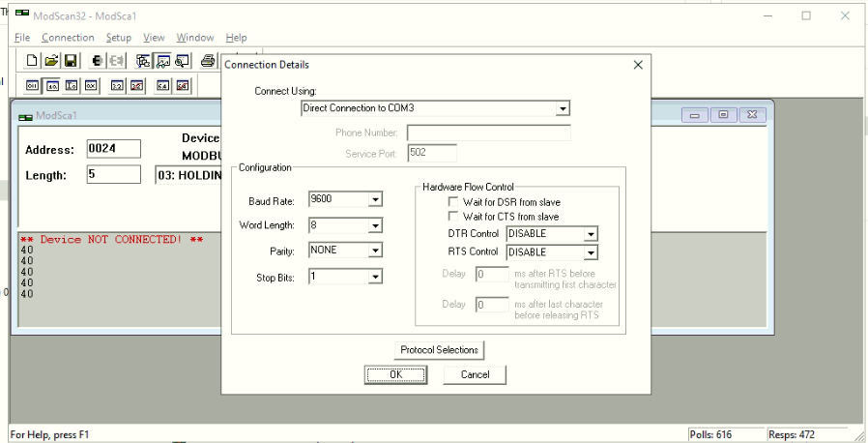Open the View menu
This screenshot has width=868, height=443.
(x=154, y=38)
